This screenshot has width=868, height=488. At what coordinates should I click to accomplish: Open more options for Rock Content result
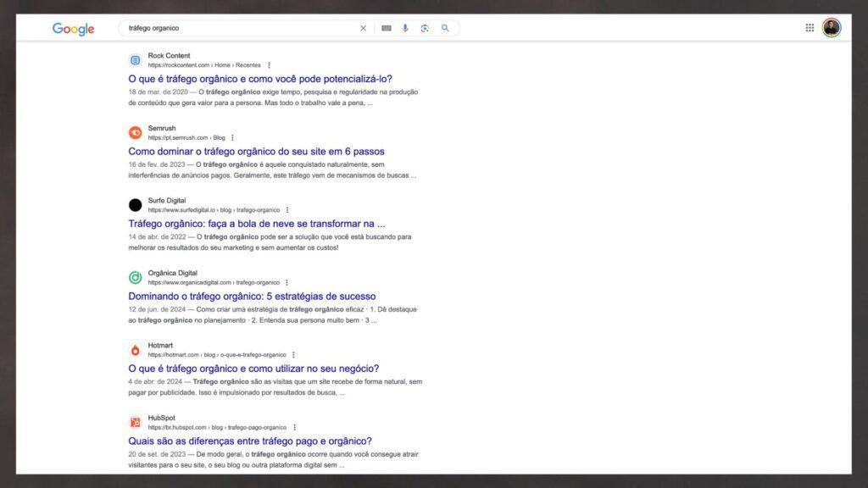pyautogui.click(x=269, y=65)
